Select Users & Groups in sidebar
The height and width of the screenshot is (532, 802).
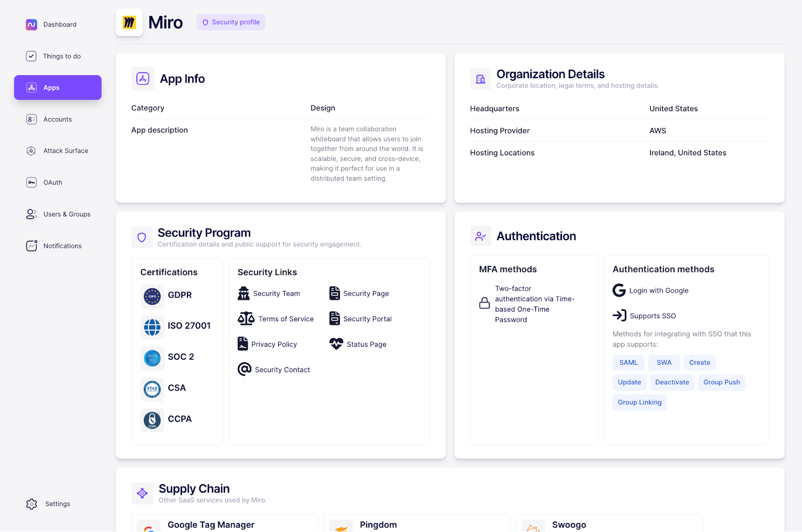[67, 214]
